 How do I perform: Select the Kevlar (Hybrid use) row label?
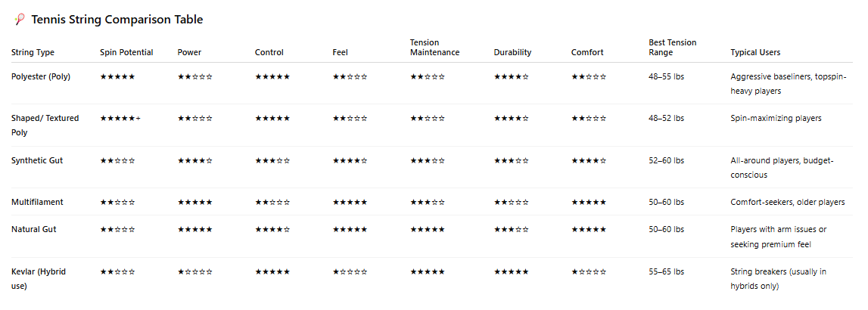click(x=39, y=279)
